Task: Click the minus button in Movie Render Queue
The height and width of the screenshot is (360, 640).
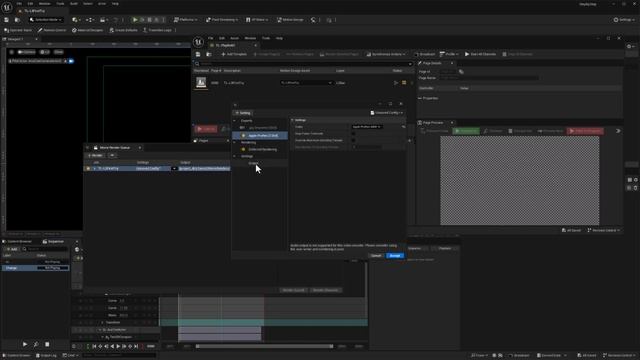Action: pyautogui.click(x=112, y=156)
